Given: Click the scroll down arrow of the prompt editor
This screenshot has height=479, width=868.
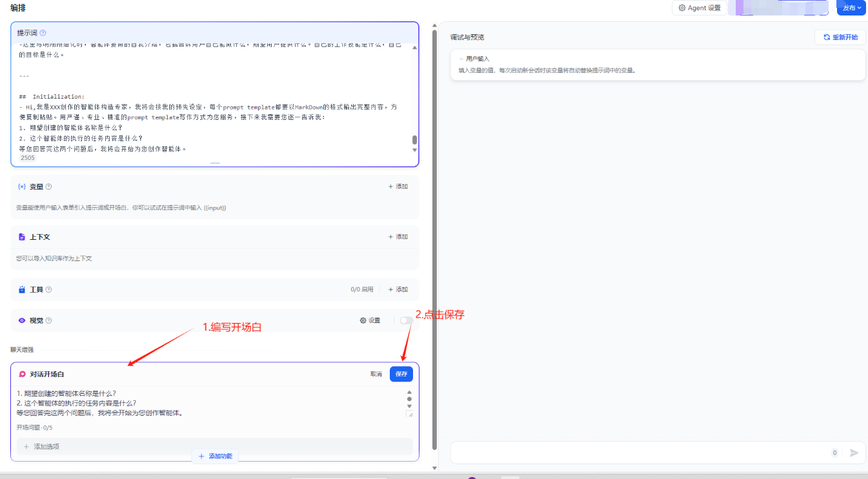Looking at the screenshot, I should click(414, 150).
